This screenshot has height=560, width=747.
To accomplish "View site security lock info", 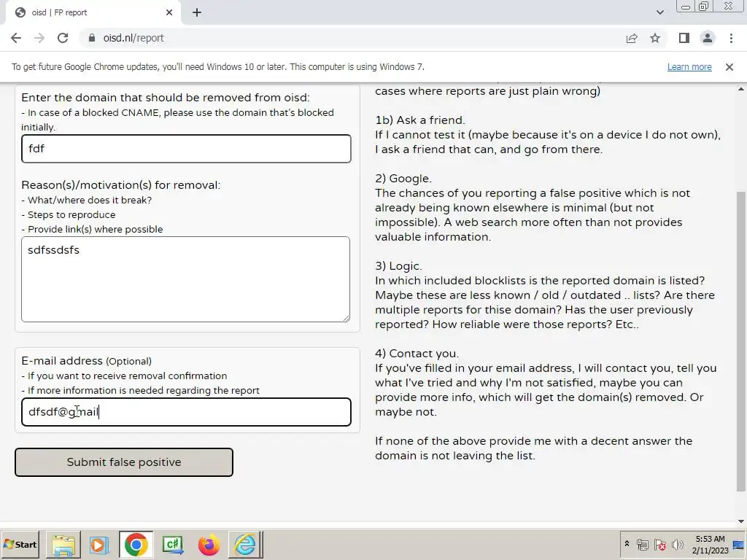I will (91, 38).
